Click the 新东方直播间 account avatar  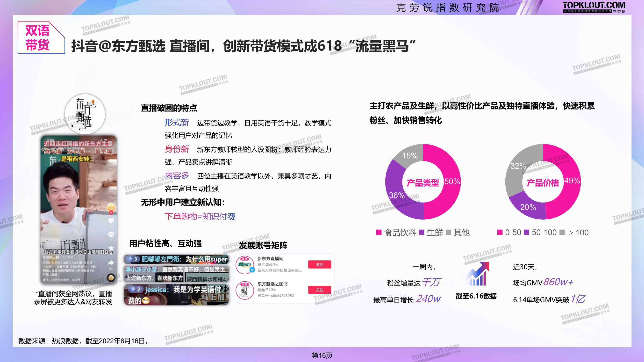pyautogui.click(x=245, y=265)
